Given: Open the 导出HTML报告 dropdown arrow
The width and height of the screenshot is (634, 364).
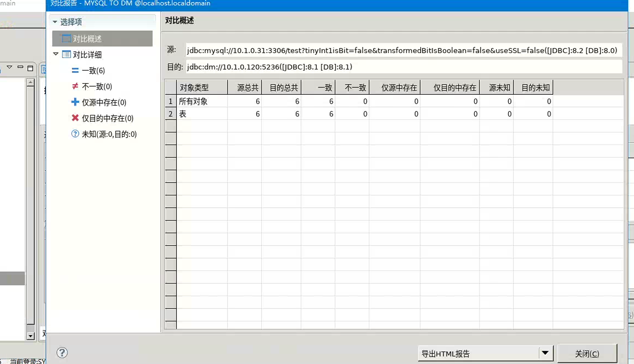Looking at the screenshot, I should (x=545, y=353).
